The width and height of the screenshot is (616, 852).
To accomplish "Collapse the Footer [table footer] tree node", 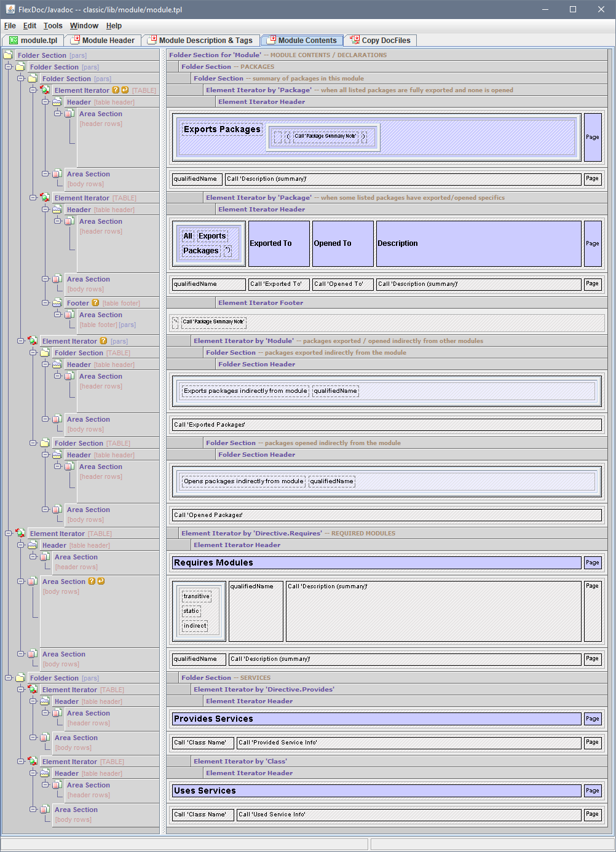I will (x=45, y=302).
